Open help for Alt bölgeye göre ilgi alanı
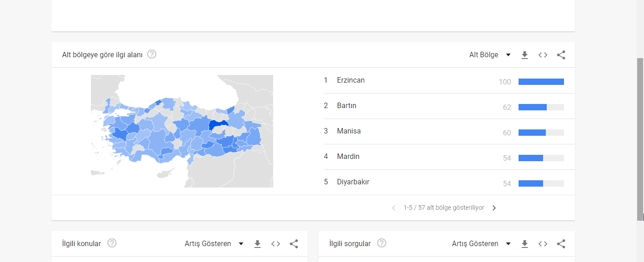Image resolution: width=644 pixels, height=262 pixels. 152,54
